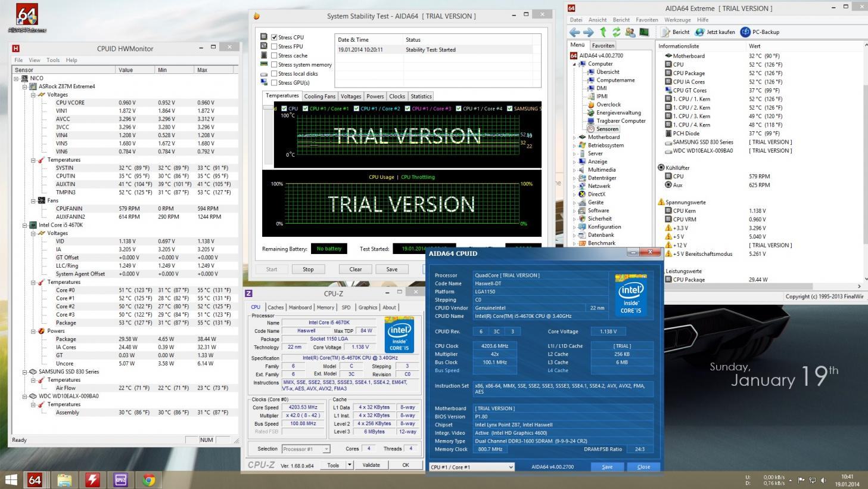The image size is (868, 489).
Task: Click the Back arrow in AIDA64 toolbar
Action: pos(574,32)
